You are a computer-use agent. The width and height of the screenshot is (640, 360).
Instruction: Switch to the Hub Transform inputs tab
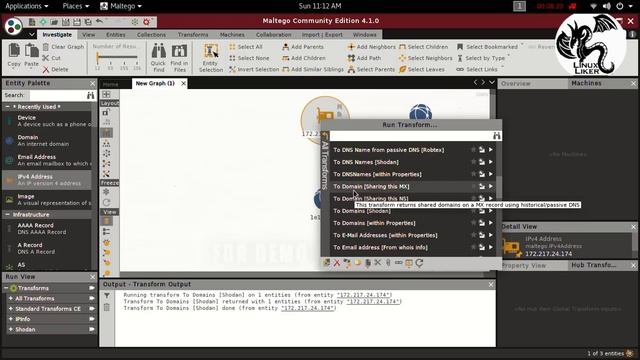[593, 265]
